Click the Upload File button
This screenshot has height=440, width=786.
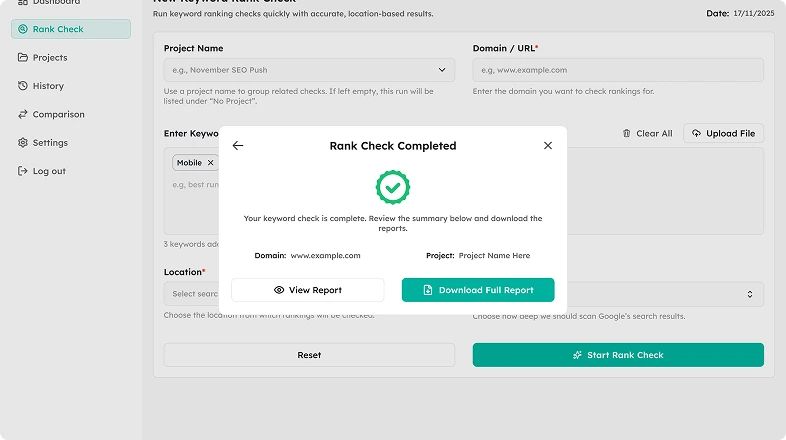tap(723, 134)
